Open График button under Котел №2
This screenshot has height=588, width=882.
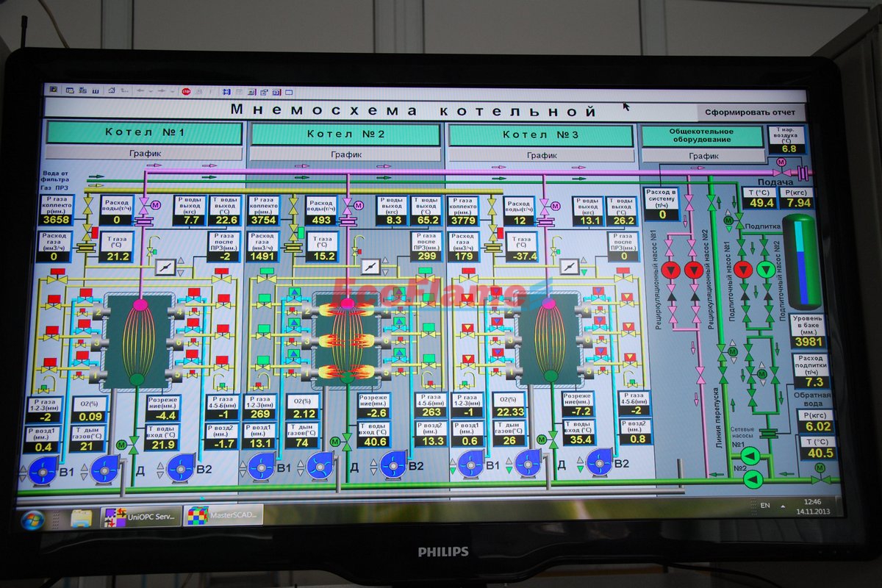(345, 155)
